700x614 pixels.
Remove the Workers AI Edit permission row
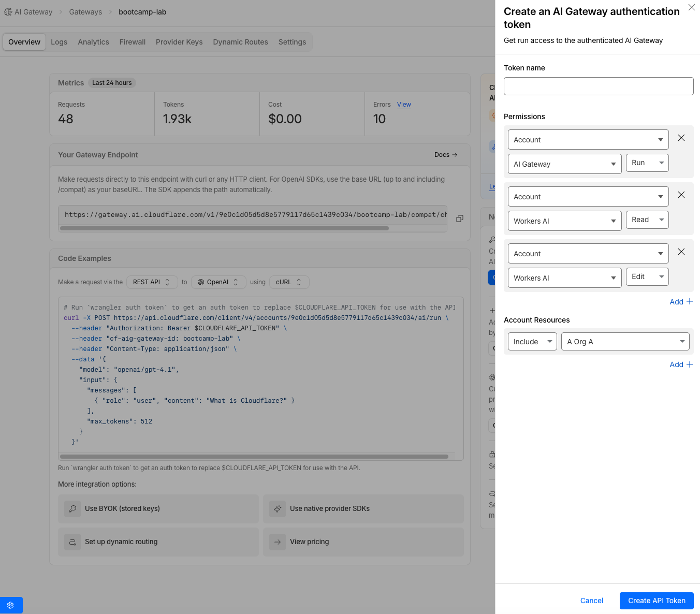click(681, 252)
